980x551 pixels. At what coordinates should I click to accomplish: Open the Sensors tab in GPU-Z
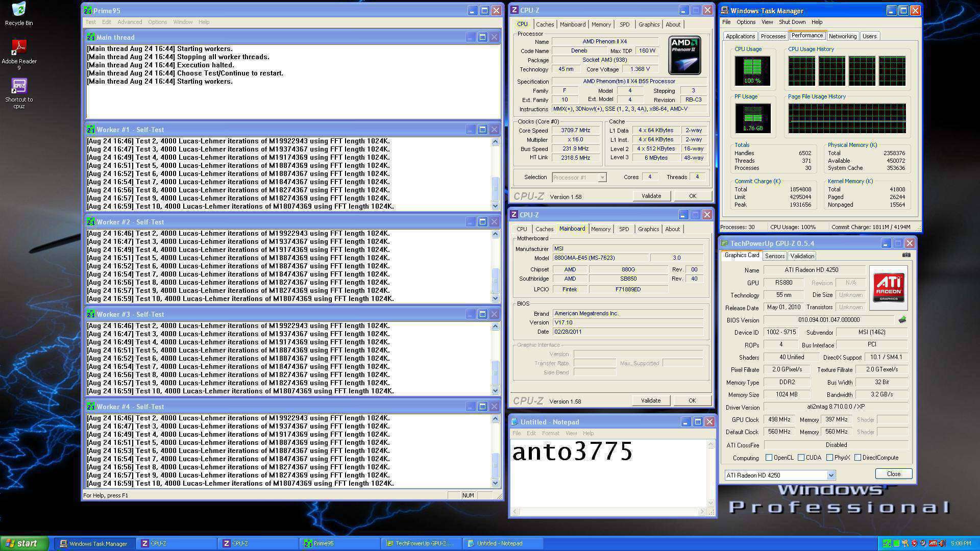[x=774, y=256]
